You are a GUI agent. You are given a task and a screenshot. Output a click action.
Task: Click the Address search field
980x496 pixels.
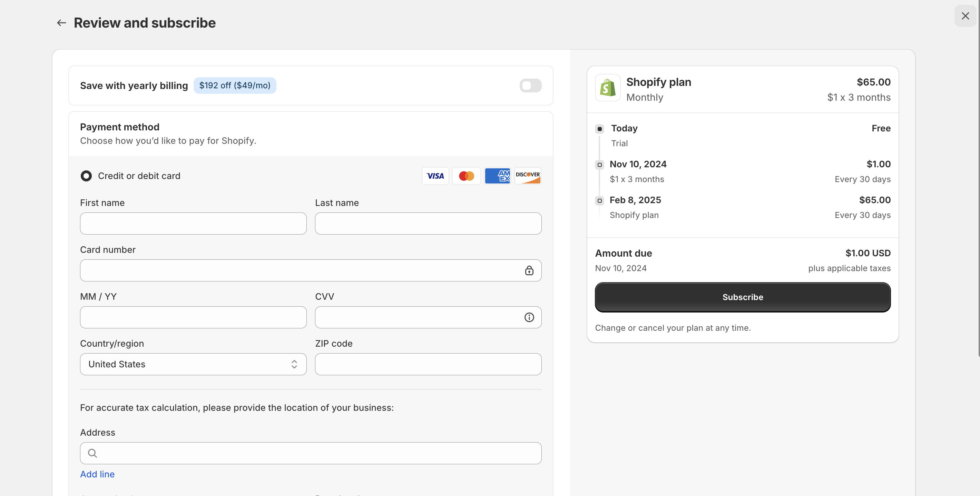(311, 453)
